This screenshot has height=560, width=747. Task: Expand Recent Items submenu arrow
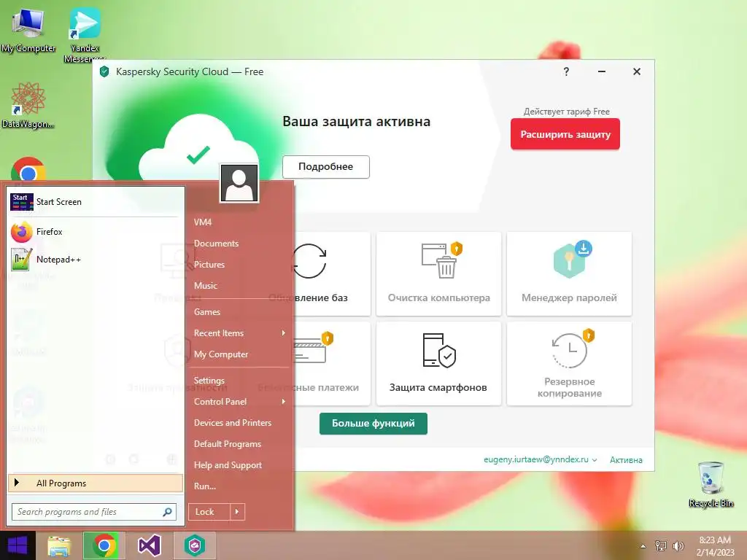point(284,332)
